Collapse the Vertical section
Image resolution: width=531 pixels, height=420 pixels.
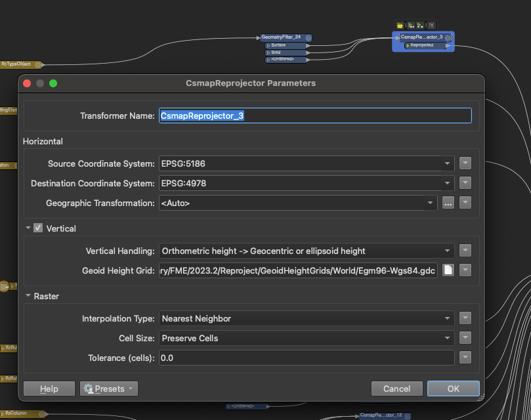[x=28, y=228]
